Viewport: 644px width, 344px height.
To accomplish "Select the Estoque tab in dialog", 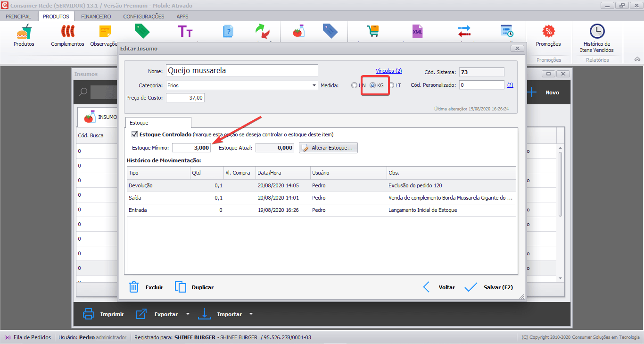I will (158, 123).
